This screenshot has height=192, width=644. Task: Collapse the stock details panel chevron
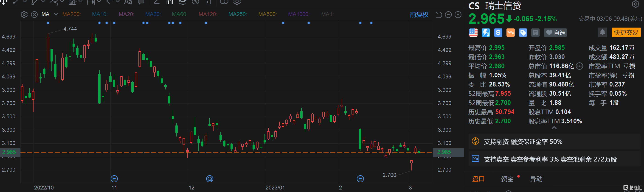[x=554, y=128]
